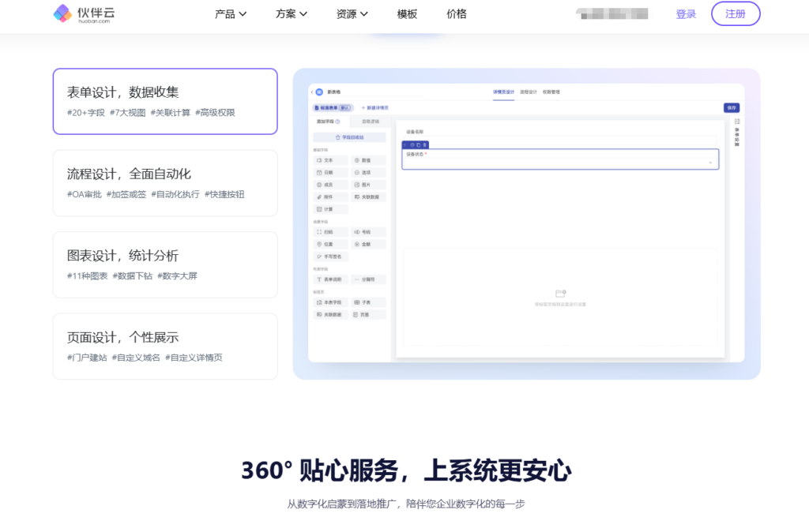
Task: Switch to the 流程设计 tab
Action: coord(529,92)
